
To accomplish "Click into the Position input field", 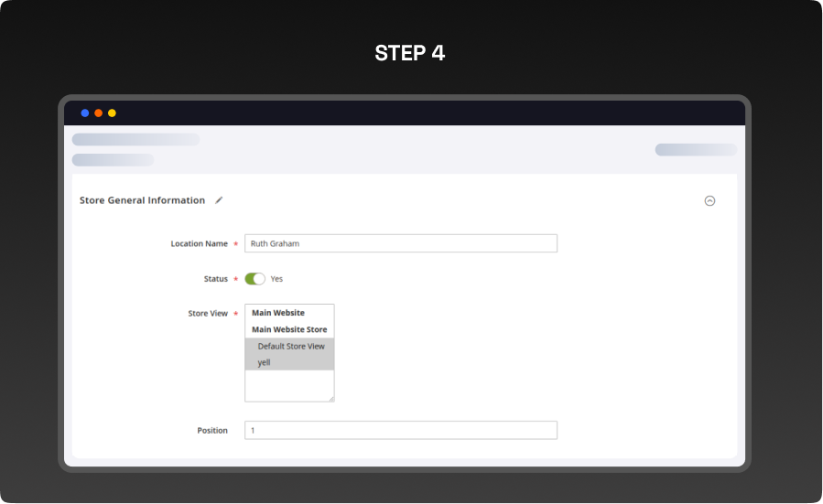I will click(400, 430).
